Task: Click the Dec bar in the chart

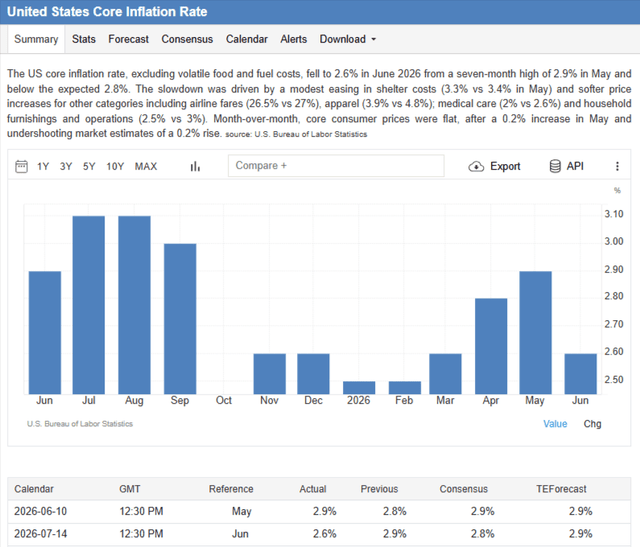Action: (x=313, y=374)
